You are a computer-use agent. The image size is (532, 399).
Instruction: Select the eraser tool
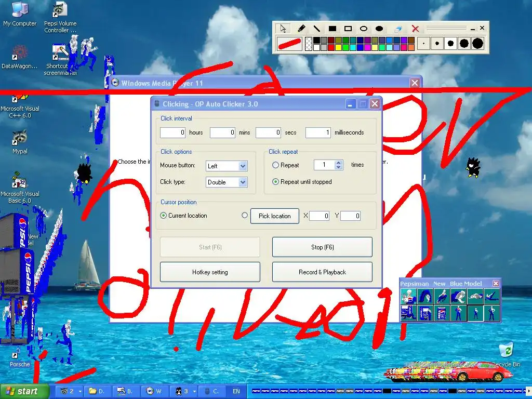(x=398, y=29)
